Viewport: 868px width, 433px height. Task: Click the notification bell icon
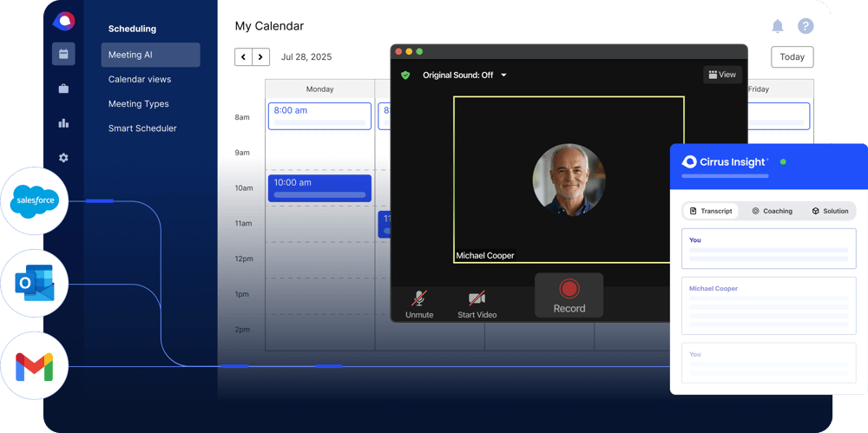pyautogui.click(x=778, y=26)
